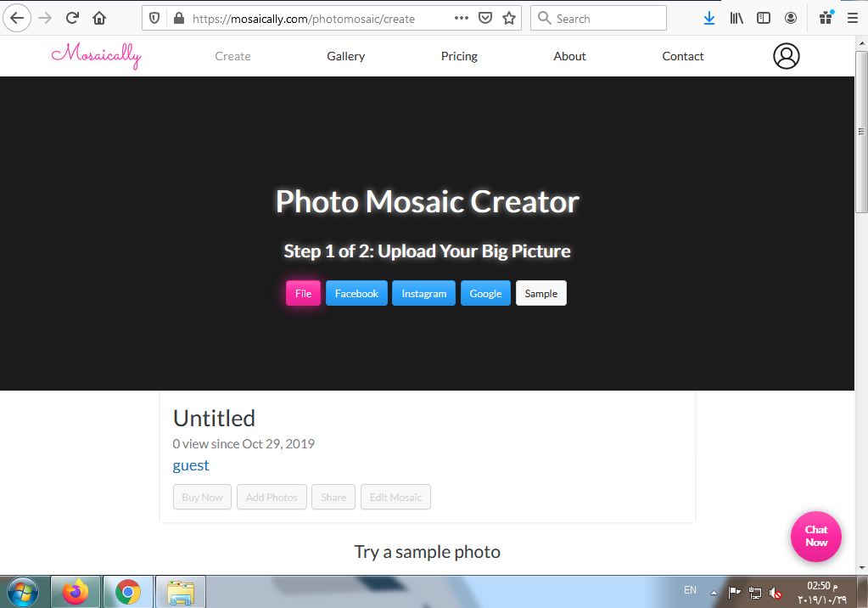Image resolution: width=868 pixels, height=608 pixels.
Task: Bookmark this page with the star icon
Action: [509, 18]
